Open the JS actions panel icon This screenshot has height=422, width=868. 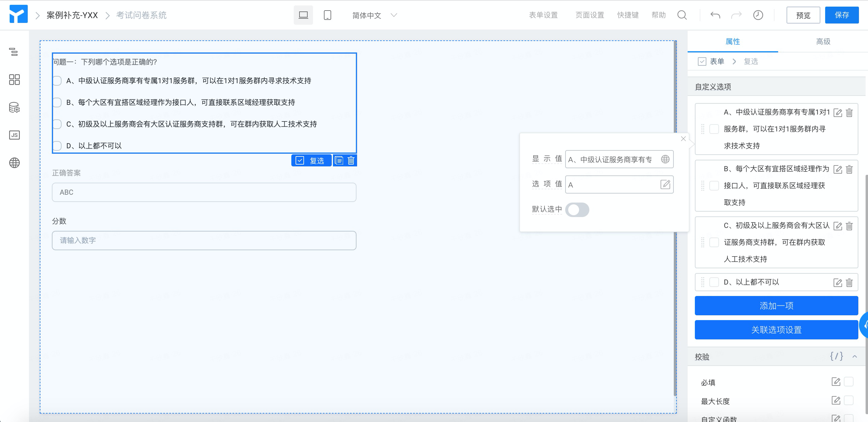click(14, 135)
